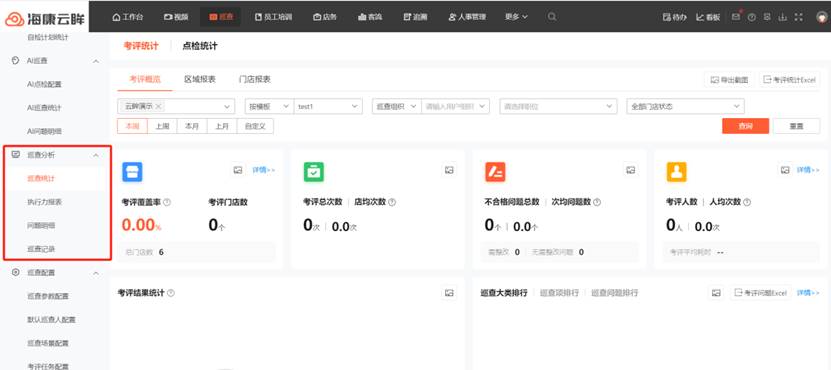The height and width of the screenshot is (370, 831).
Task: Click the 导出截图 button
Action: click(x=729, y=80)
